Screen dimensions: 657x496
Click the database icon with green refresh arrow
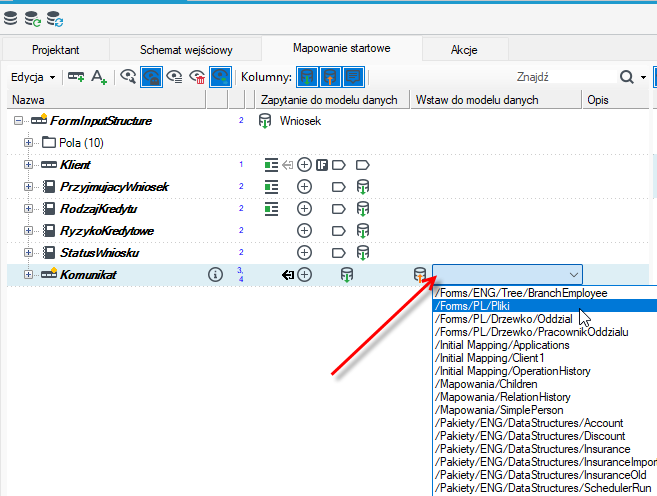point(33,19)
